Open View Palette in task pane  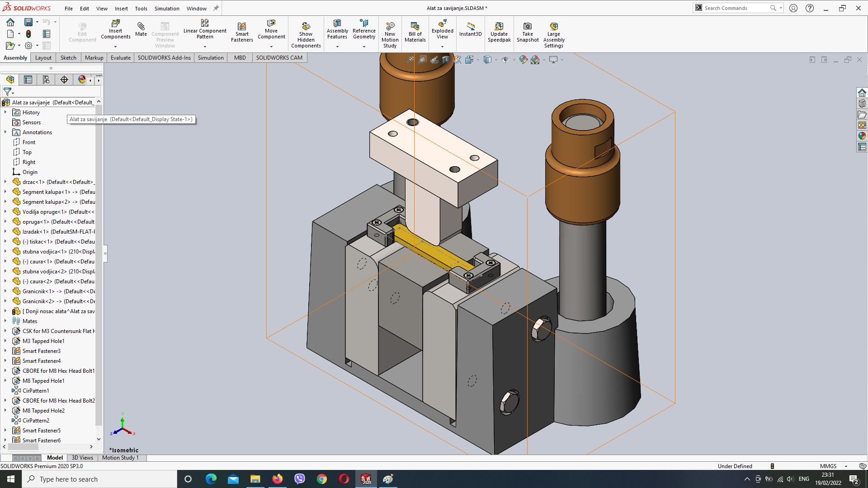pyautogui.click(x=862, y=125)
